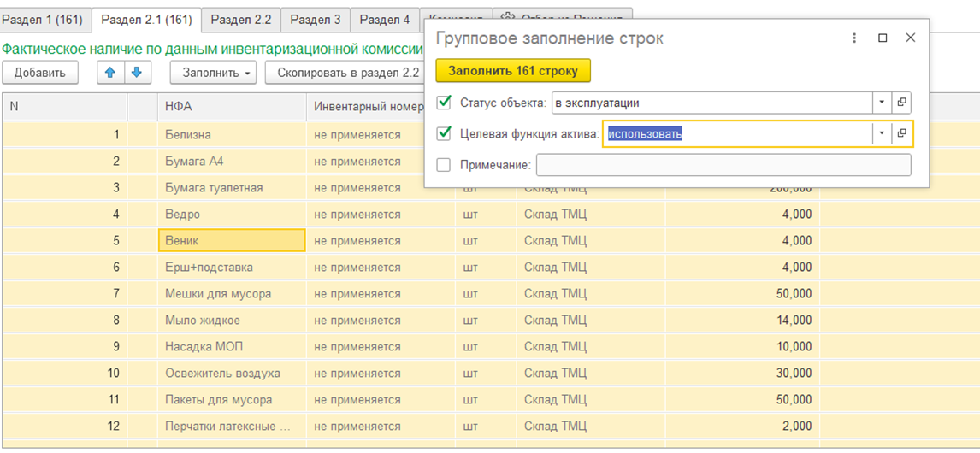Click quantity 2,000 in Перчатки латексные row
The height and width of the screenshot is (453, 980).
742,427
